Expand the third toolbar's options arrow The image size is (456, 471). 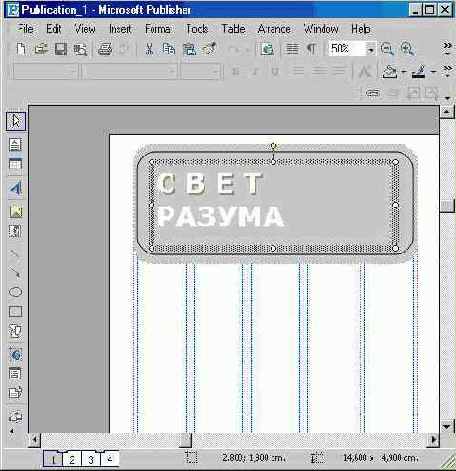(x=447, y=98)
